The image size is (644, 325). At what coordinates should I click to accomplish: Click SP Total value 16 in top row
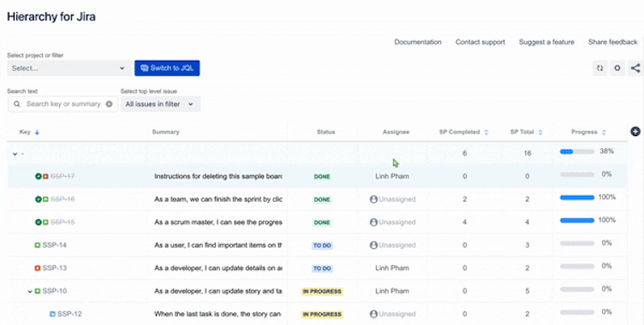click(528, 153)
